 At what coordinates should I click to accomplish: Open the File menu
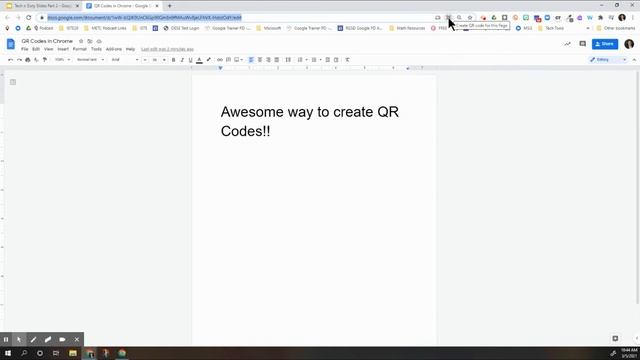click(24, 49)
